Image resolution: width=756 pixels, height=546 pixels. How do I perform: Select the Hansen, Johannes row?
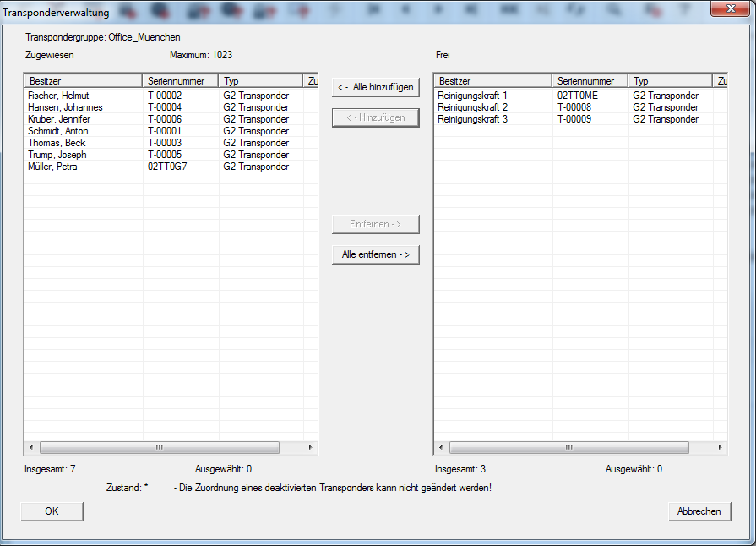point(65,107)
